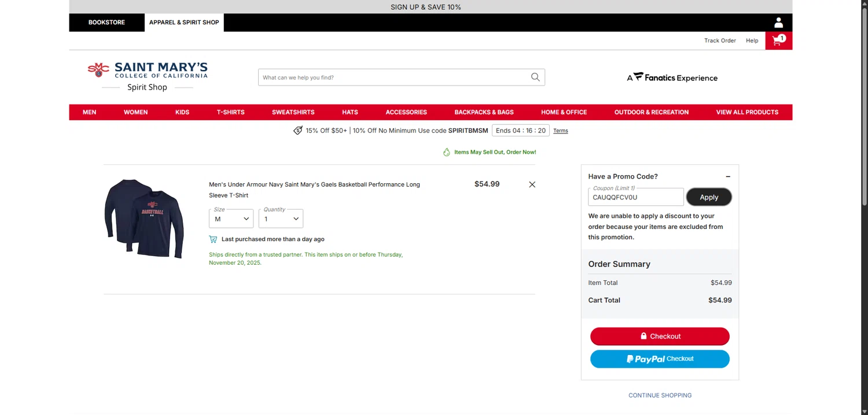Image resolution: width=868 pixels, height=415 pixels.
Task: Click the search magnifier icon
Action: (x=535, y=77)
